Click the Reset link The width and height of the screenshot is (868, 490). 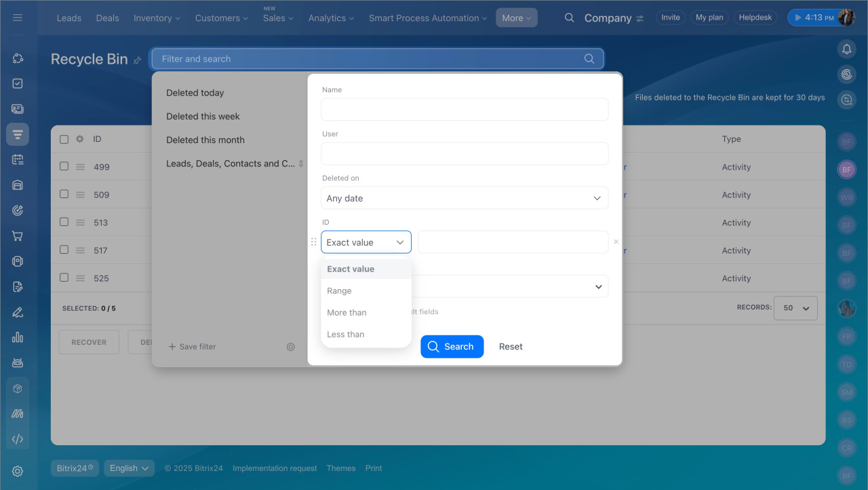click(511, 347)
